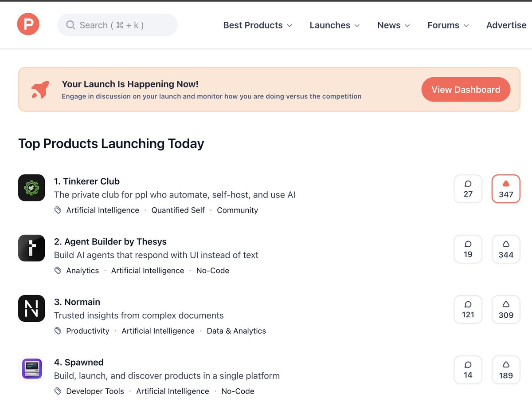Upvote Spawned
Screen dimensions: 532x414
tap(505, 370)
